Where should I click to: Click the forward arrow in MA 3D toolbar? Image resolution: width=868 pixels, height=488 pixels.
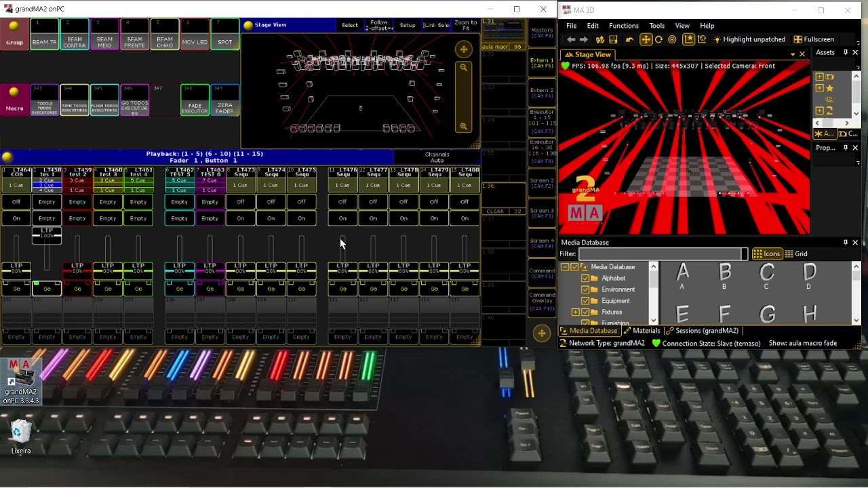pyautogui.click(x=584, y=39)
